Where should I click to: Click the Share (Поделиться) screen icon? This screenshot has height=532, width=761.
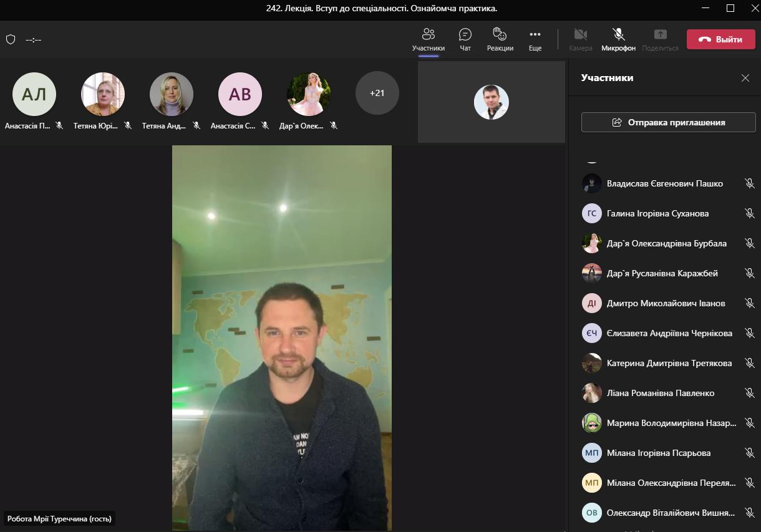[x=660, y=35]
